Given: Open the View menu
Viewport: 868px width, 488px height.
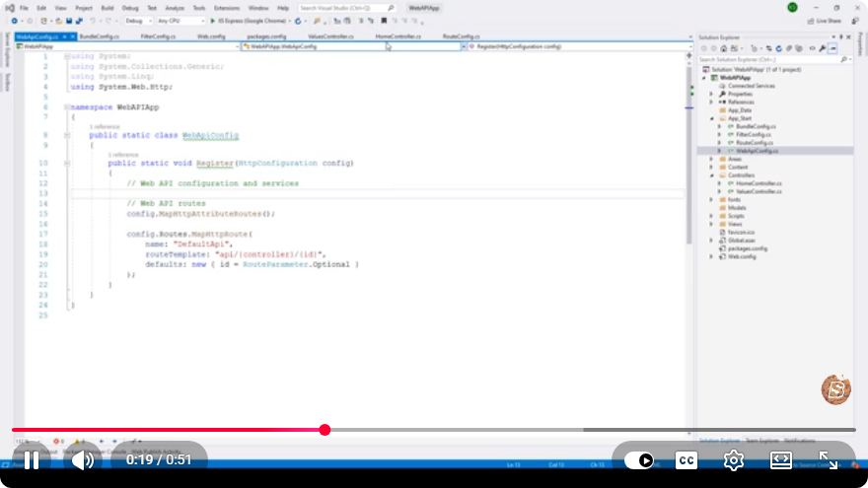Looking at the screenshot, I should (61, 8).
